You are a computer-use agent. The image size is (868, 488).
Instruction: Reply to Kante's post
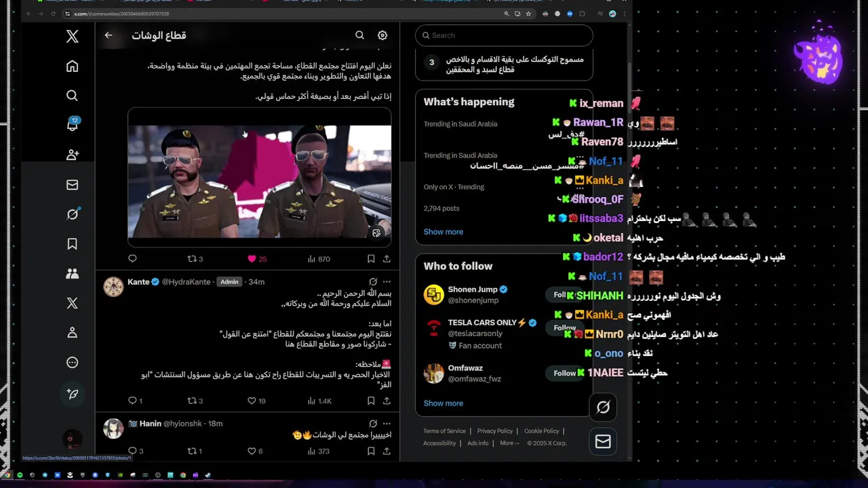(x=135, y=401)
